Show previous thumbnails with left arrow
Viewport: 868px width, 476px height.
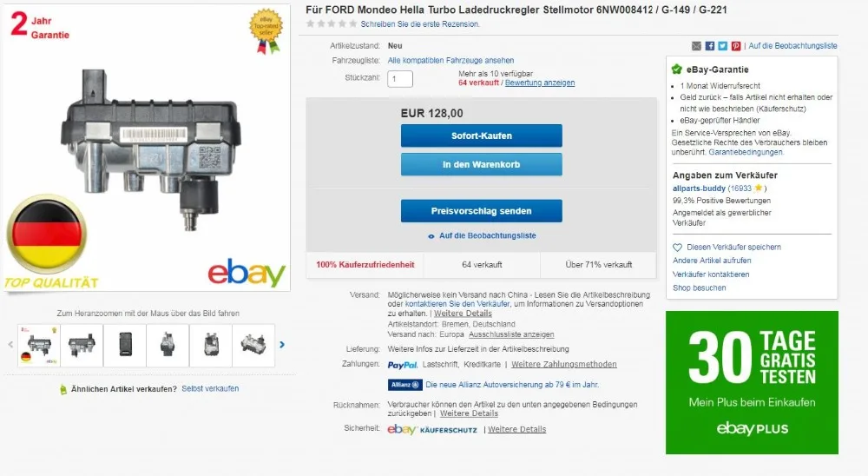[10, 345]
